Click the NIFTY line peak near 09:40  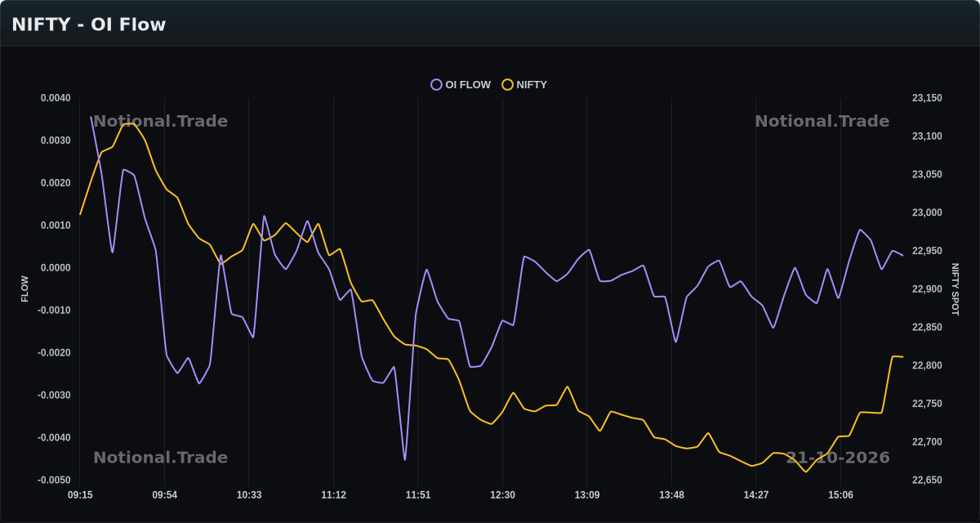pos(129,123)
